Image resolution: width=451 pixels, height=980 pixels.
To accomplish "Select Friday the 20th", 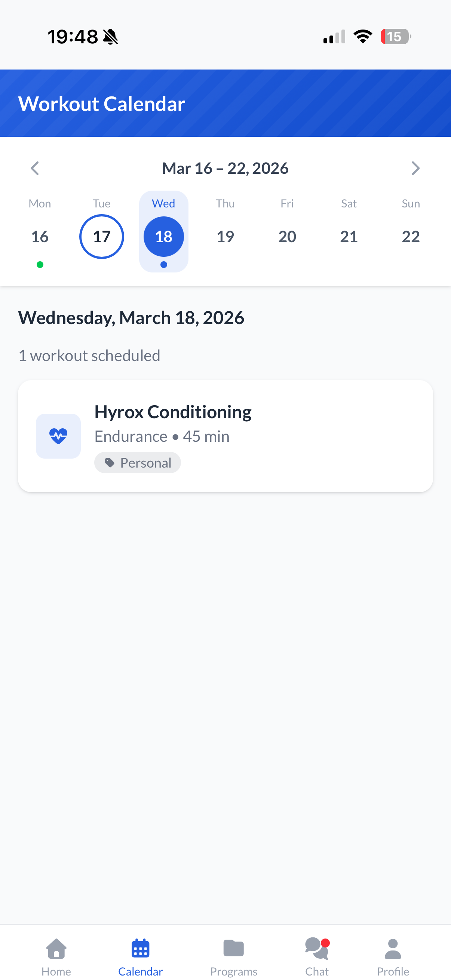I will tap(287, 237).
